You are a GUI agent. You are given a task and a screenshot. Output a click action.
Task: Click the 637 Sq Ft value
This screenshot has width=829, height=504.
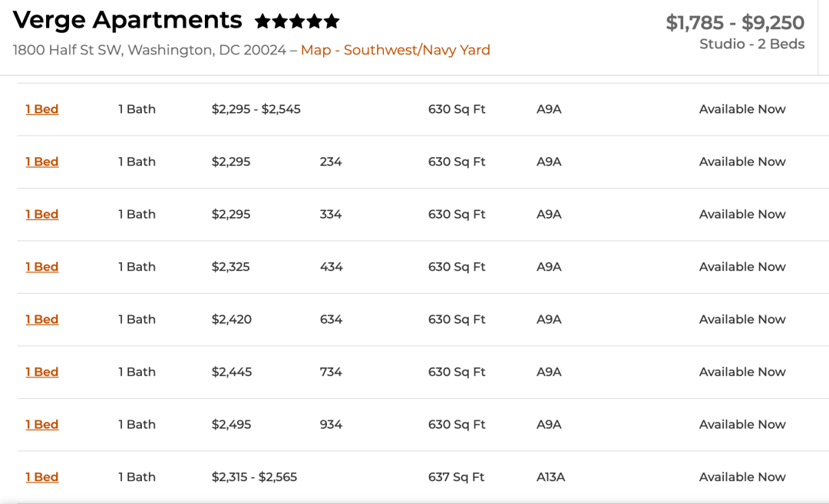click(x=456, y=477)
